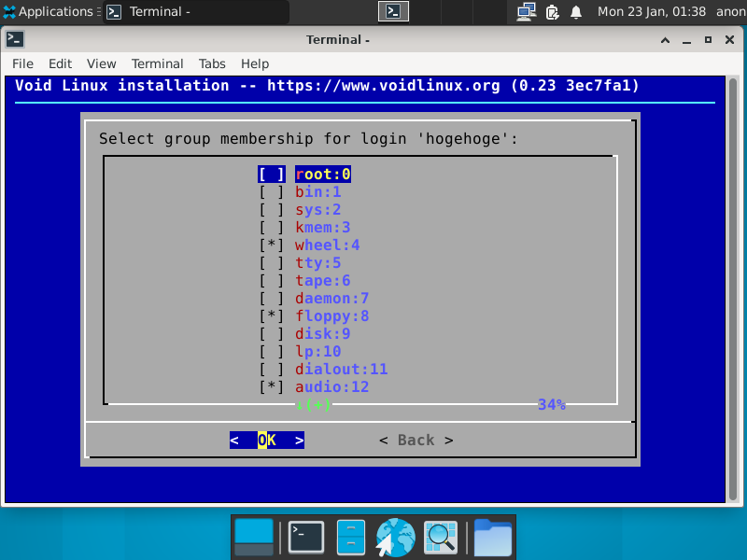
Task: Click the terminal vertical scrollbar
Action: pyautogui.click(x=733, y=289)
